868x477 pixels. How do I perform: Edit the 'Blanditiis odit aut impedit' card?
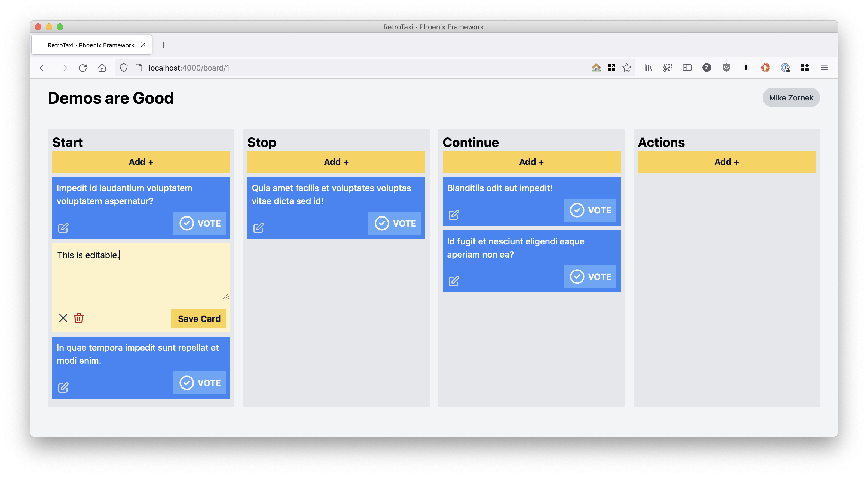click(454, 215)
